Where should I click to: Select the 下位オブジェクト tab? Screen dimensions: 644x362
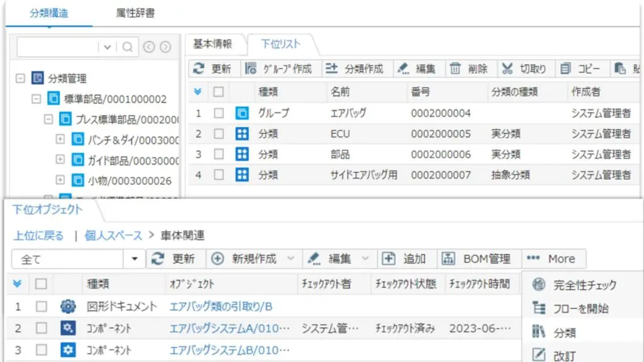click(x=48, y=209)
